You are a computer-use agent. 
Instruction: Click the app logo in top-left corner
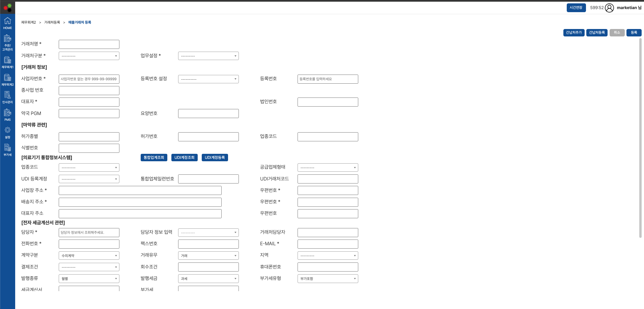[x=7, y=7]
